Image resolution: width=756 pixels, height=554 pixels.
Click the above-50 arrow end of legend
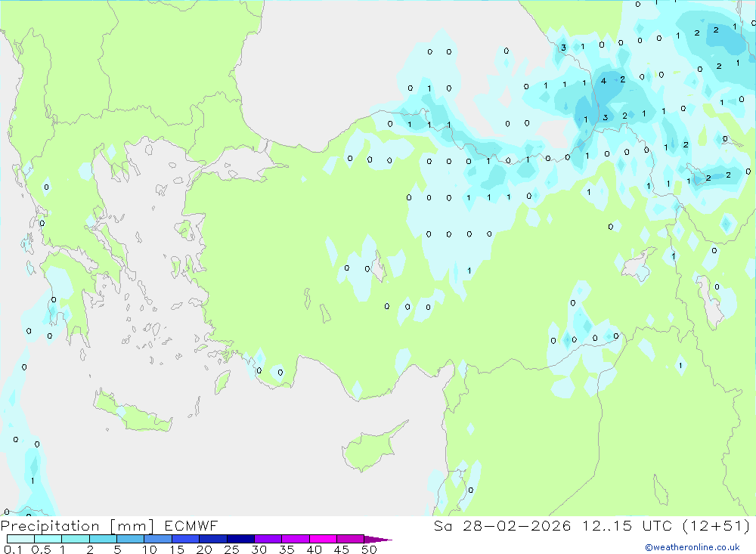378,540
